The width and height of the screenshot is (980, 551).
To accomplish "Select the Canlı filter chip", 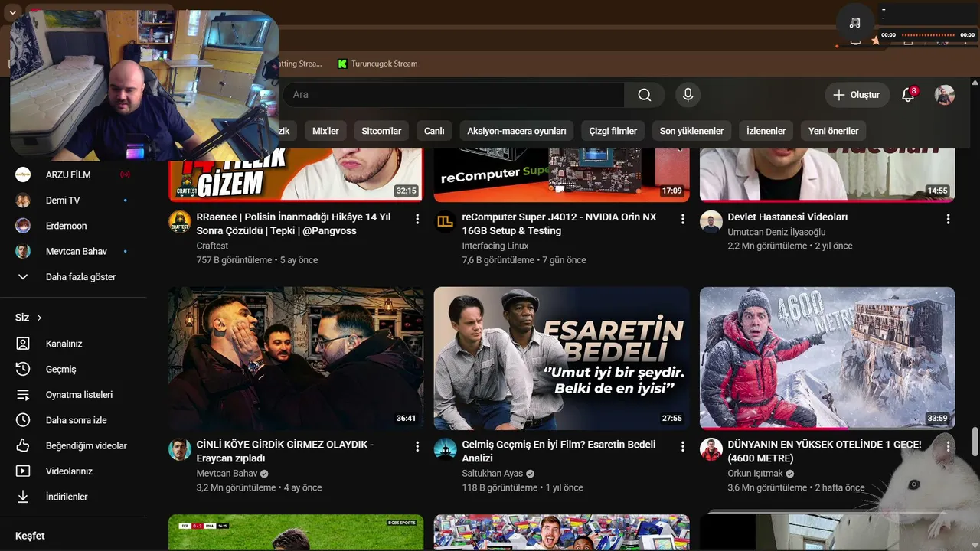I will tap(434, 131).
